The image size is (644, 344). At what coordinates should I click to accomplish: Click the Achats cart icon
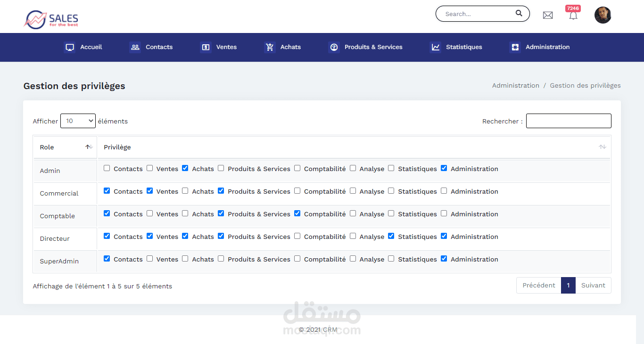pyautogui.click(x=270, y=47)
